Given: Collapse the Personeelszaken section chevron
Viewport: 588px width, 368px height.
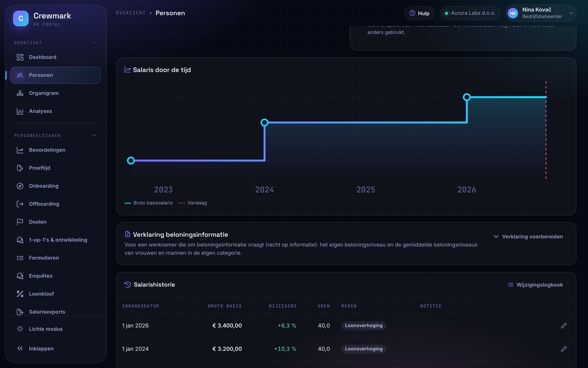Looking at the screenshot, I should pyautogui.click(x=94, y=135).
